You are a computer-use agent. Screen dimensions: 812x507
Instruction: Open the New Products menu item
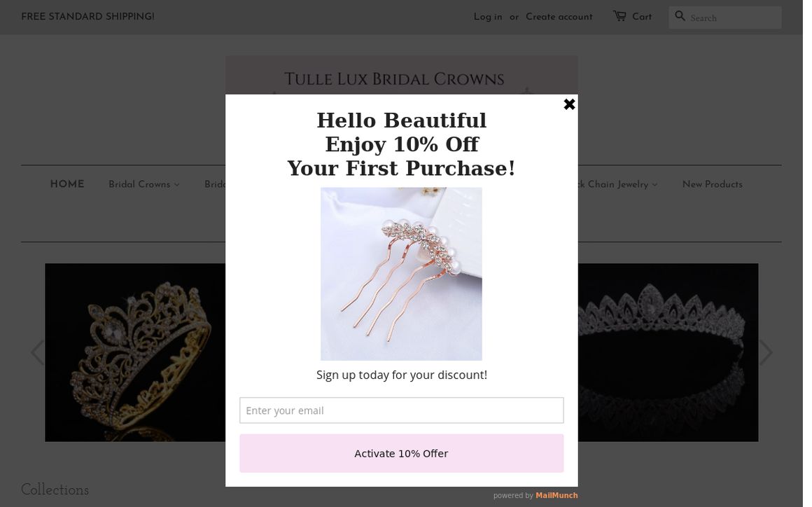[x=712, y=184]
